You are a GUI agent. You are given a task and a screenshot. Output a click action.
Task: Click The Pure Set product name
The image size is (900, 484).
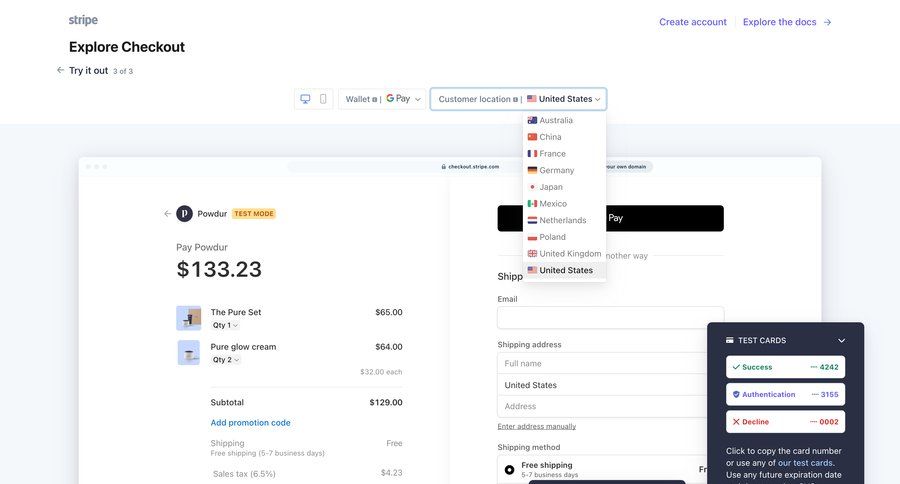coord(235,312)
